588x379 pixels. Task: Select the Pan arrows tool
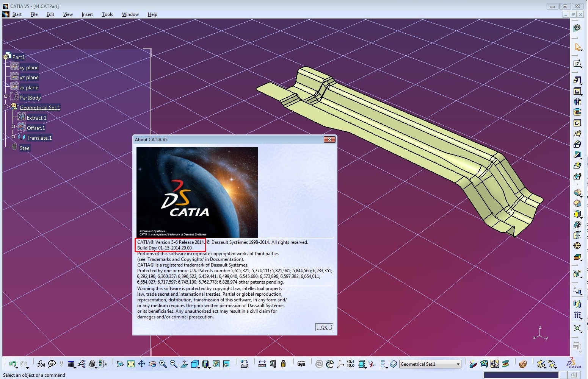[141, 364]
